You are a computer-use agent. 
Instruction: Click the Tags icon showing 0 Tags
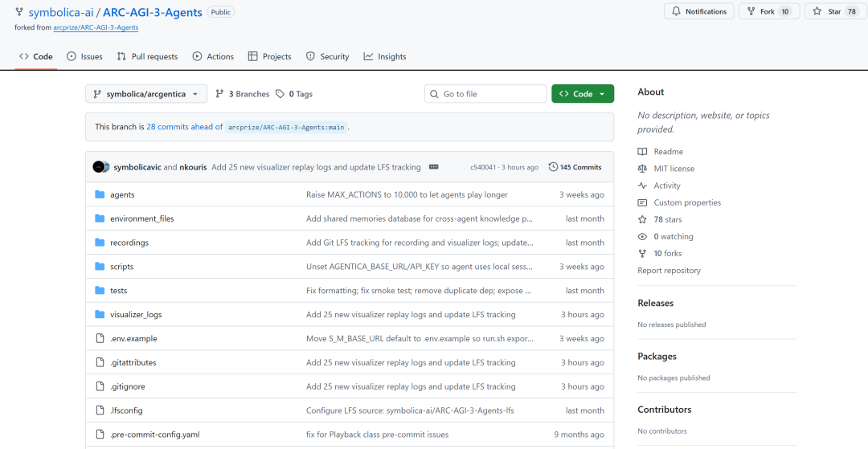280,94
